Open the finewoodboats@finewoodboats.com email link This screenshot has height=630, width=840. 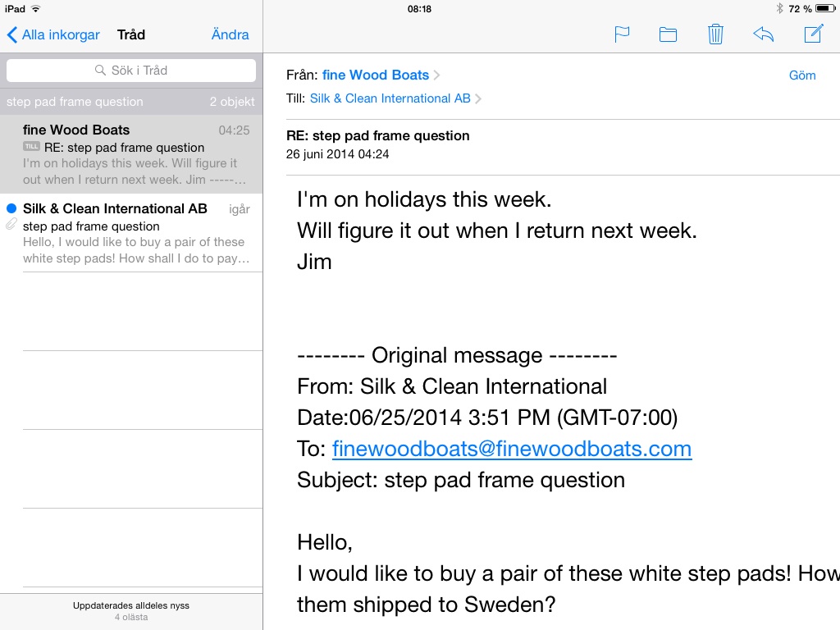click(x=511, y=449)
